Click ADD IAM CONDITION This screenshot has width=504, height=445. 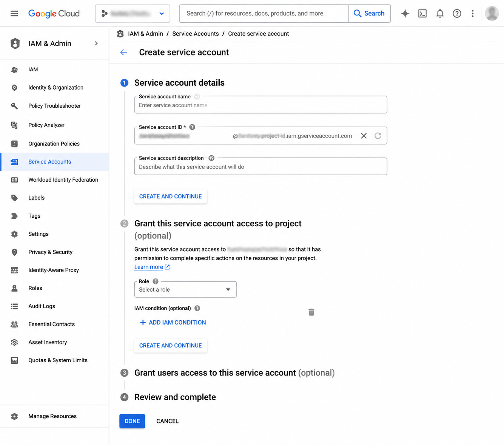(173, 323)
